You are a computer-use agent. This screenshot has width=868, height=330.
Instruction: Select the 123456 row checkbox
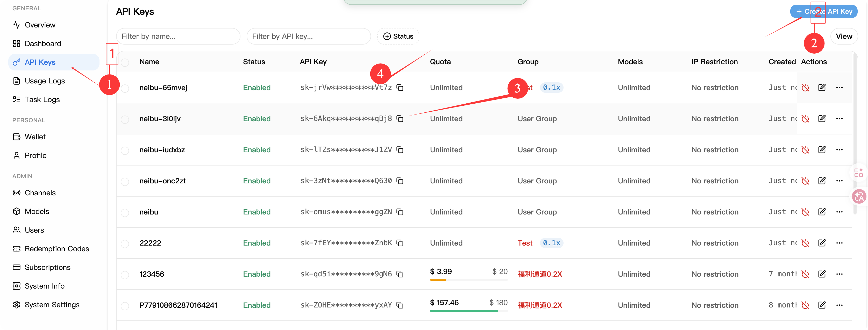pyautogui.click(x=125, y=275)
